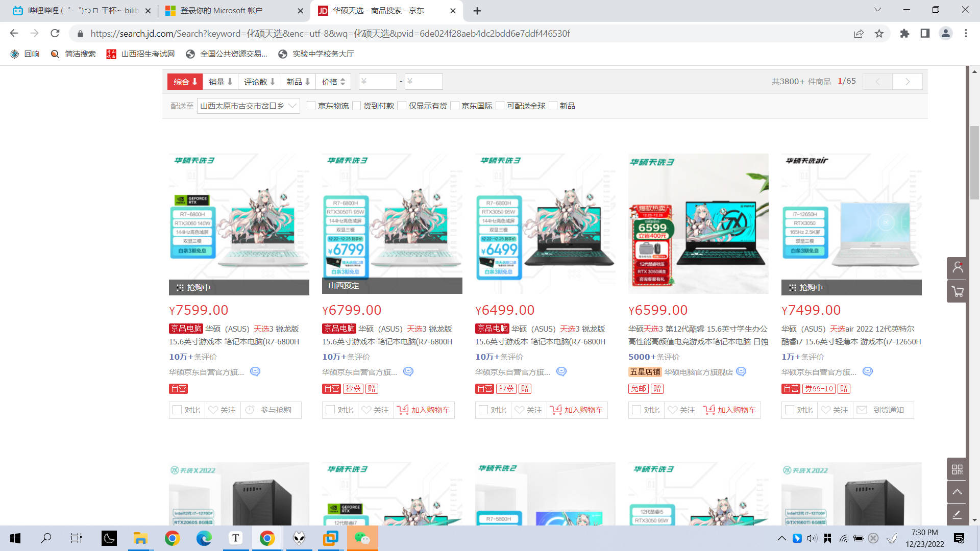Screen dimensions: 980x551
Task: Expand the delivery address dropdown 山西太原市
Action: click(248, 106)
